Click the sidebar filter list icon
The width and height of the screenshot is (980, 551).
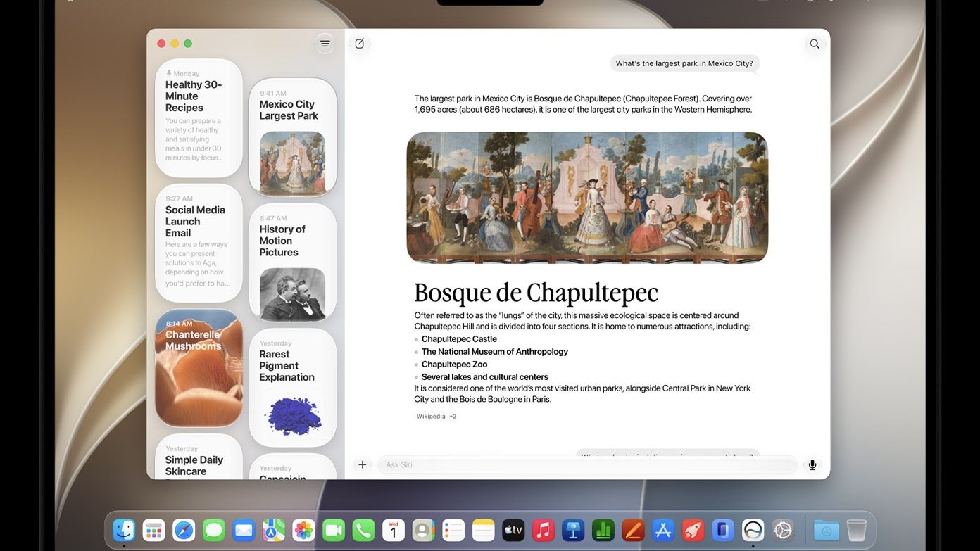(x=325, y=44)
